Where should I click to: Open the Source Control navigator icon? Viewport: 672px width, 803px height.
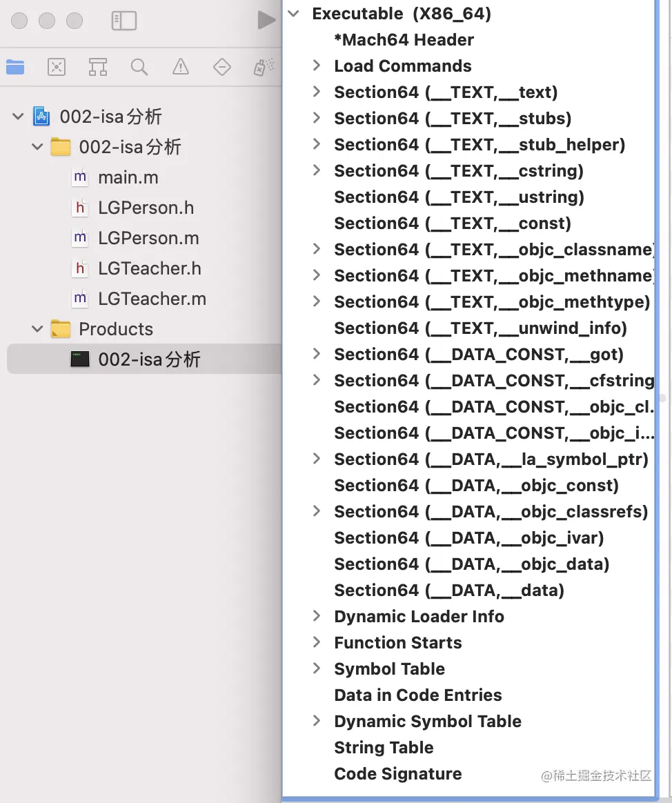click(x=57, y=67)
